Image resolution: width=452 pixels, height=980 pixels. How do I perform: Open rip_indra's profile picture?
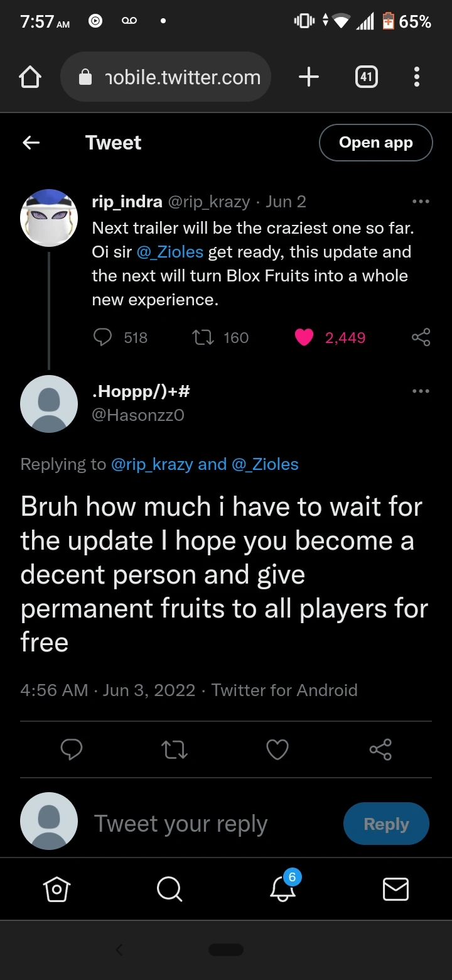[x=49, y=218]
